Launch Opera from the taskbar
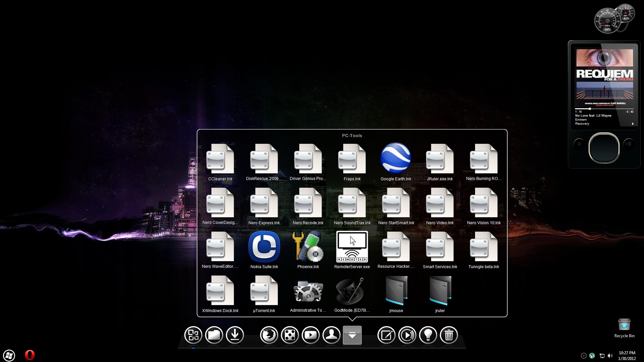This screenshot has width=644, height=362. pyautogui.click(x=30, y=355)
